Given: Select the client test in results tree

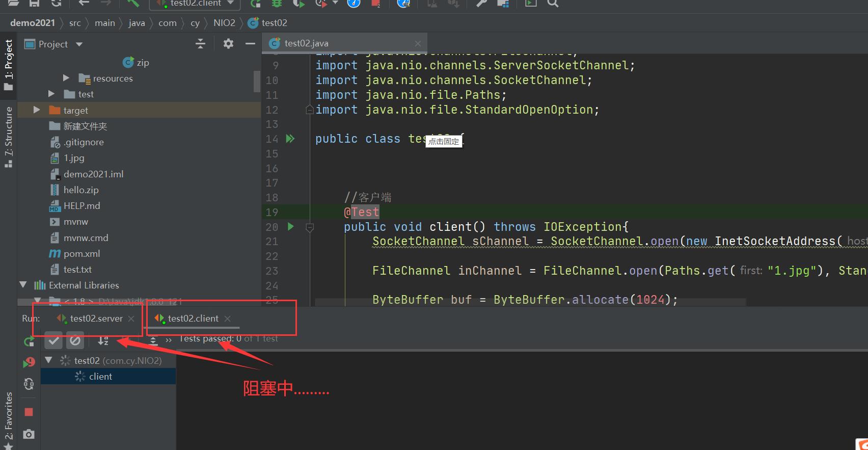Looking at the screenshot, I should coord(108,376).
